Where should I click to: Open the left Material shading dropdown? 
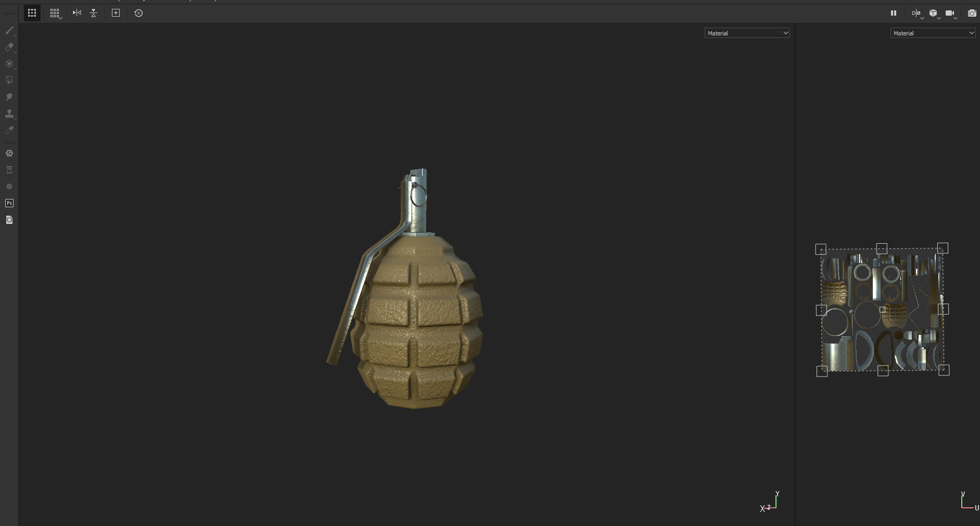(747, 33)
